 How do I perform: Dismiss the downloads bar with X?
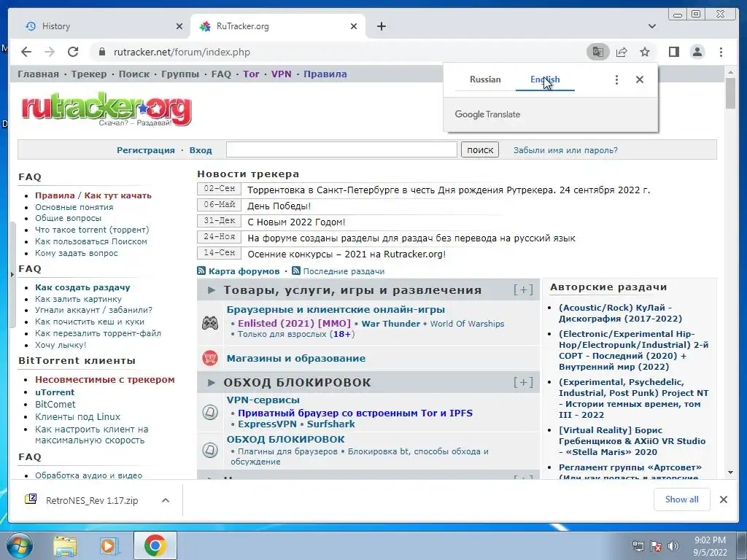click(x=723, y=499)
